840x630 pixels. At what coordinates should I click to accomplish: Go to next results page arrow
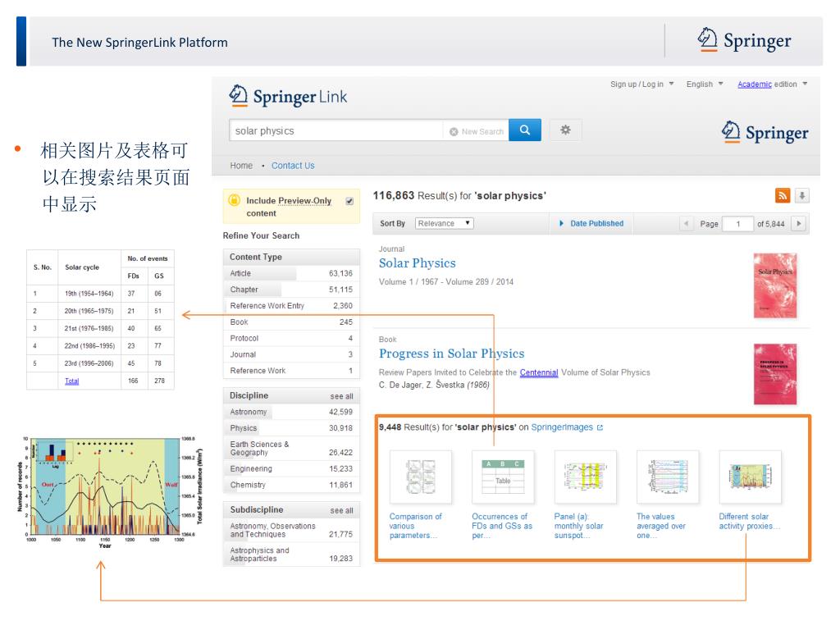point(799,223)
